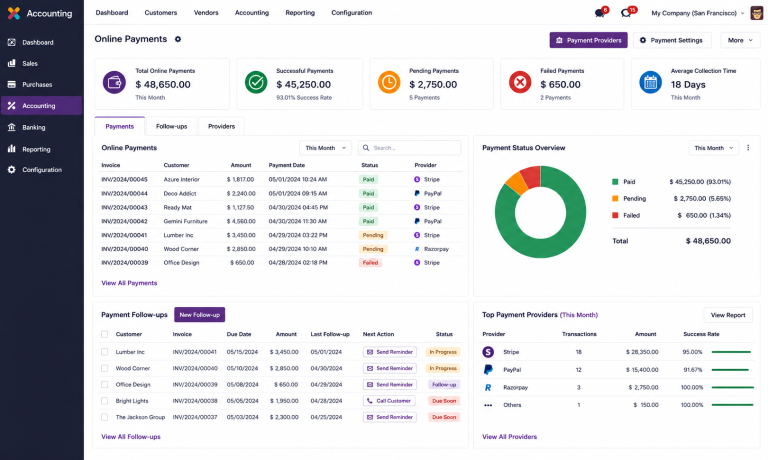The image size is (768, 460).
Task: Click the Sales sidebar icon
Action: pyautogui.click(x=12, y=63)
